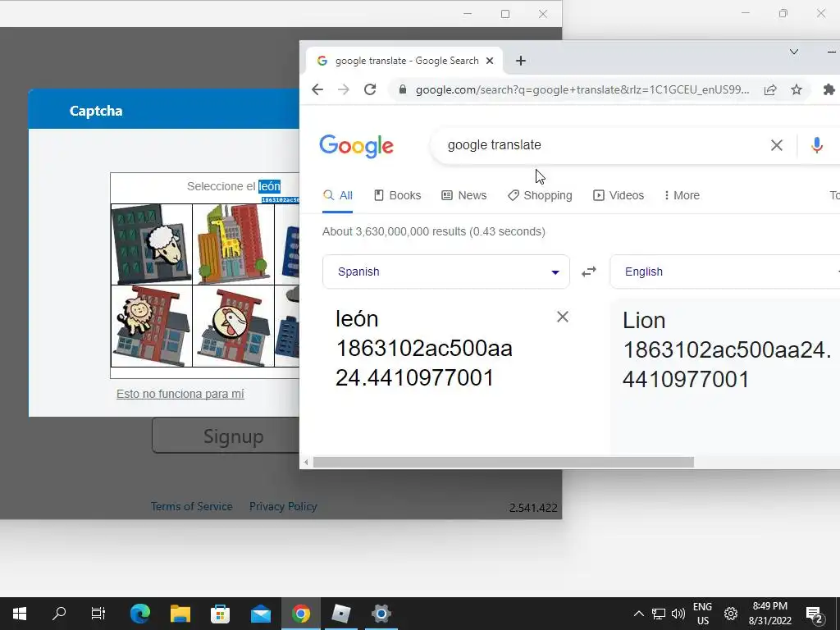Screen dimensions: 840x630
Task: Open Microsoft Store from taskbar
Action: [x=220, y=614]
